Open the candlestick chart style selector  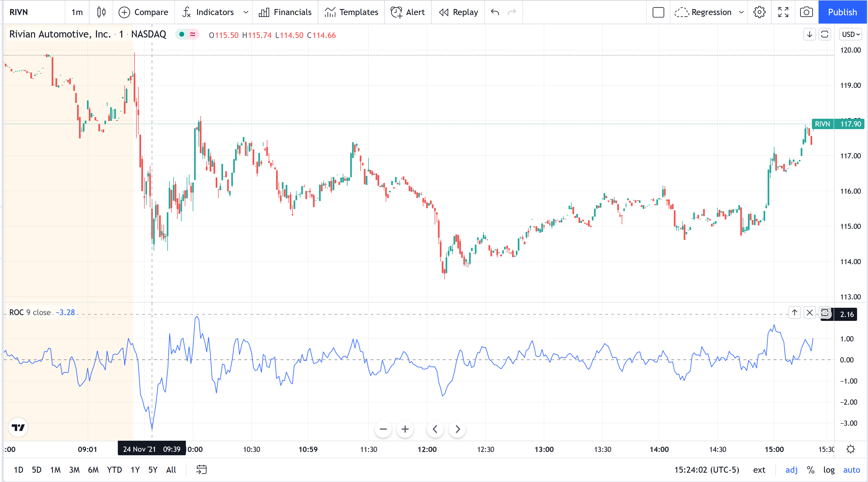[x=101, y=12]
